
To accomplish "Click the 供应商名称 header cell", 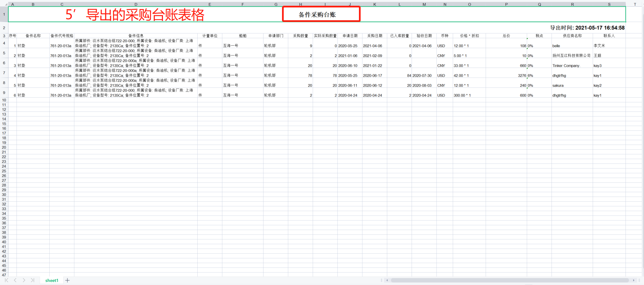I will click(x=572, y=35).
